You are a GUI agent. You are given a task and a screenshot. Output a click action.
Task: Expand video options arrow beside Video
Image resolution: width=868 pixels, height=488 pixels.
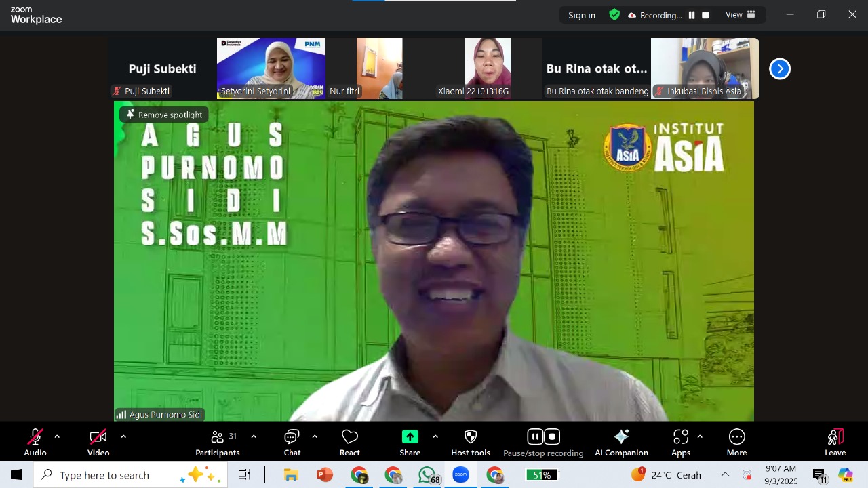click(x=123, y=437)
